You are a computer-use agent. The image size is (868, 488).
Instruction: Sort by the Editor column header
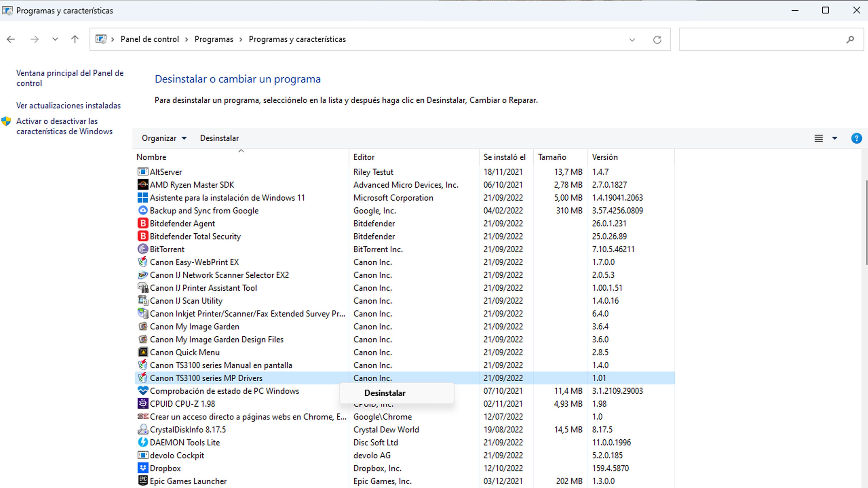(x=414, y=157)
